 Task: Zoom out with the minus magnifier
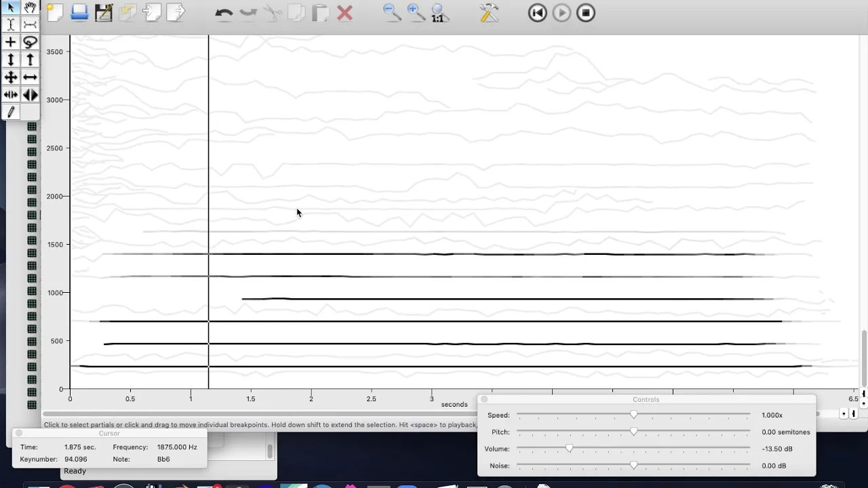tap(392, 13)
